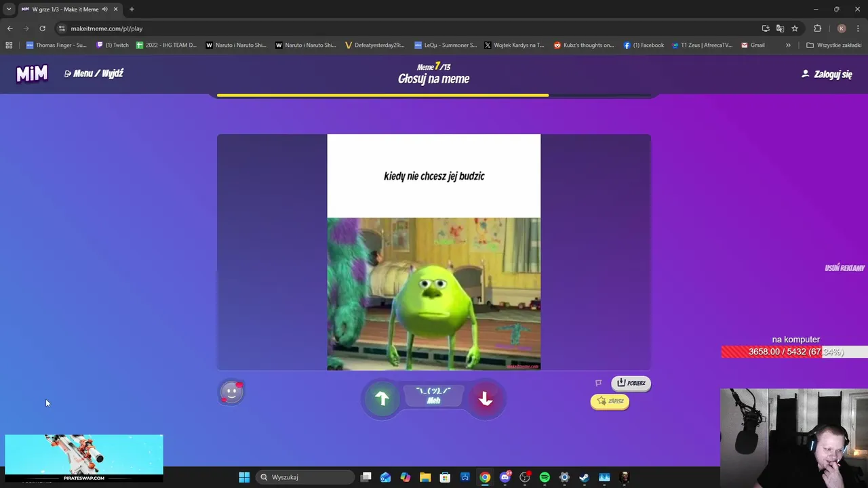The image size is (868, 488).
Task: Save meme with Zapisz button
Action: click(610, 401)
